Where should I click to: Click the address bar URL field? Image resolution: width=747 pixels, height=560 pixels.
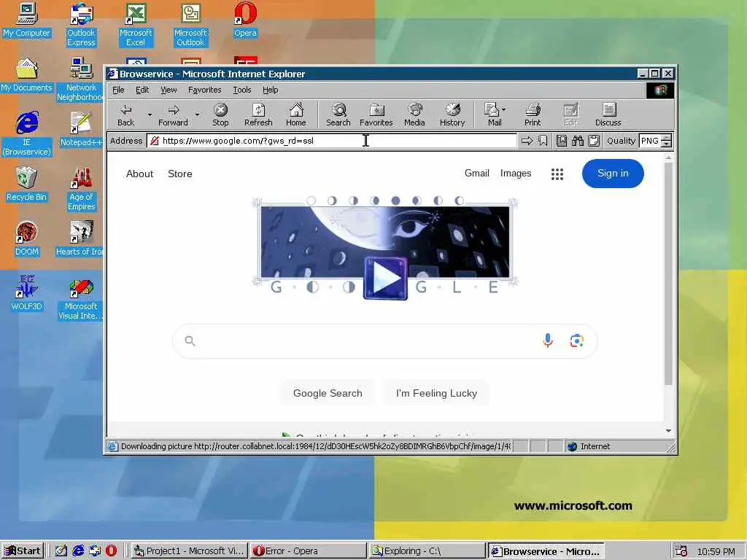tap(332, 141)
